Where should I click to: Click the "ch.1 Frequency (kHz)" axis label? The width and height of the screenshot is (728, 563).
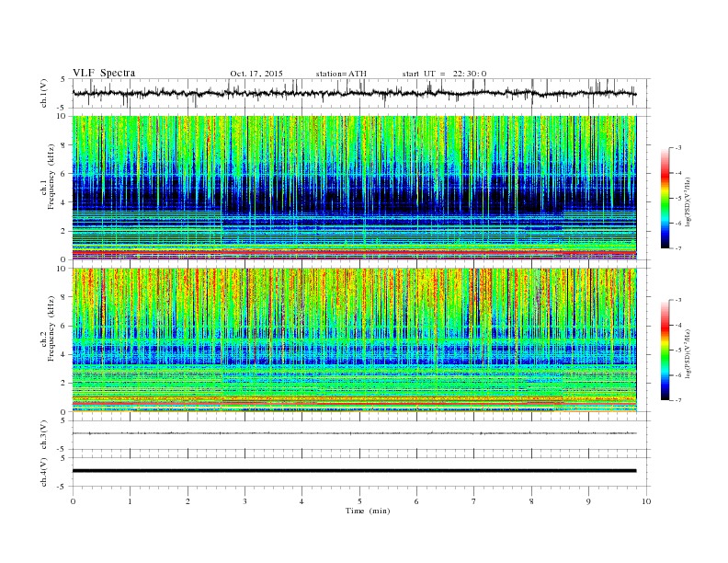49,177
